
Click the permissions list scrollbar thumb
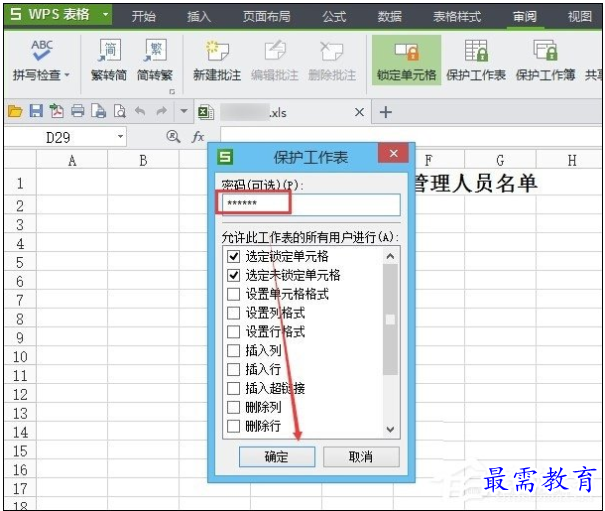pos(390,320)
